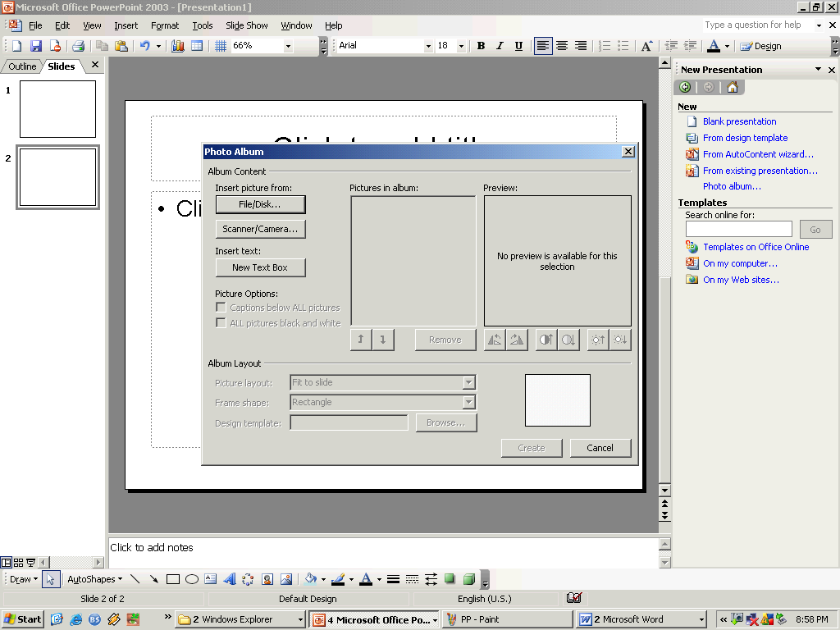
Task: Click the Scanner/Camera... button
Action: coord(260,229)
